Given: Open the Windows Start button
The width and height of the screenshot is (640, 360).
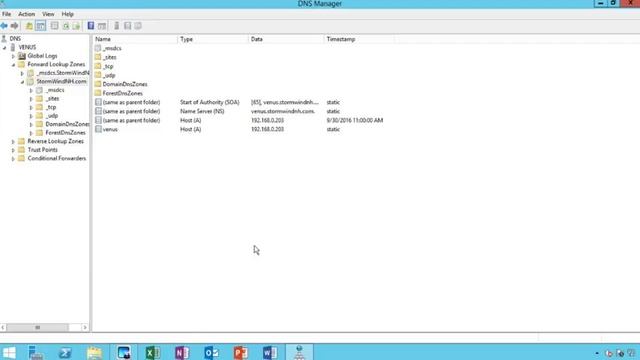Looking at the screenshot, I should pyautogui.click(x=9, y=352).
